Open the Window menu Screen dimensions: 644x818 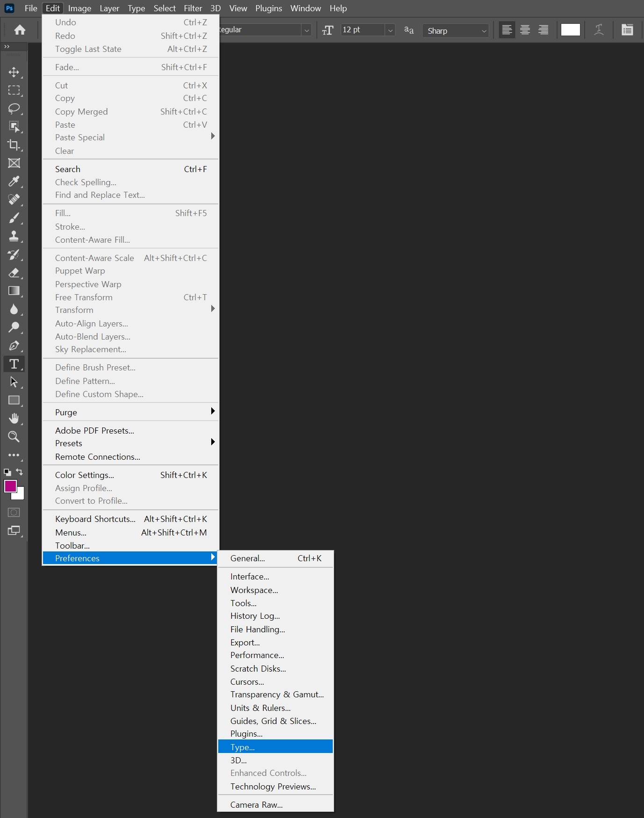click(x=306, y=8)
